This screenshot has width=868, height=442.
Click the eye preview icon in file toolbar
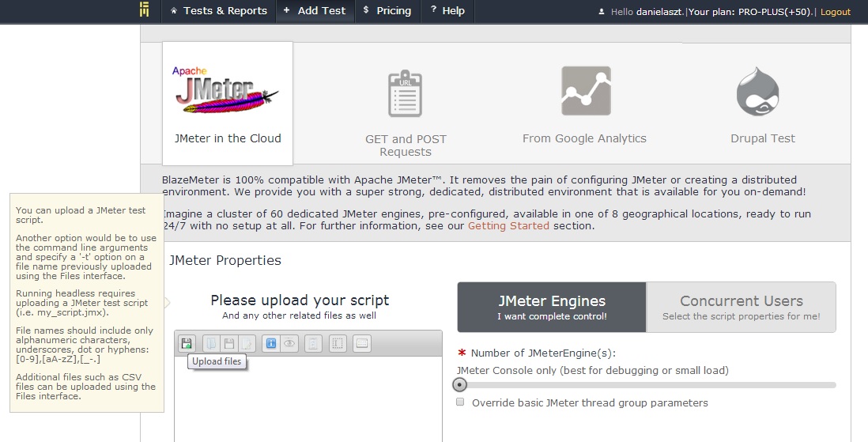[289, 343]
